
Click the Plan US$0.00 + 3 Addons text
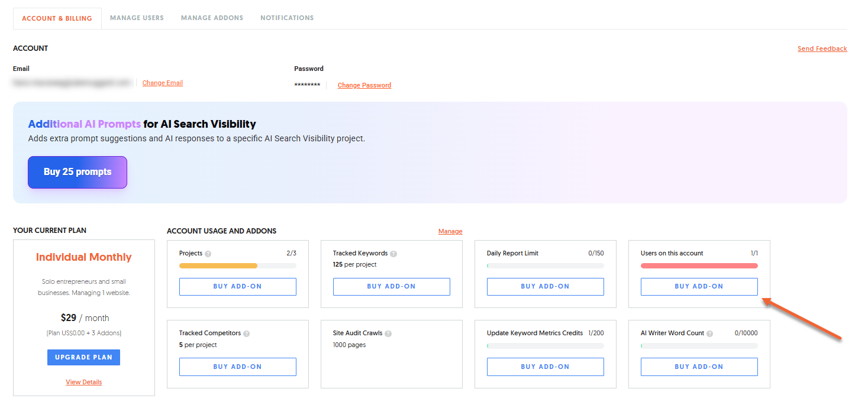tap(83, 333)
